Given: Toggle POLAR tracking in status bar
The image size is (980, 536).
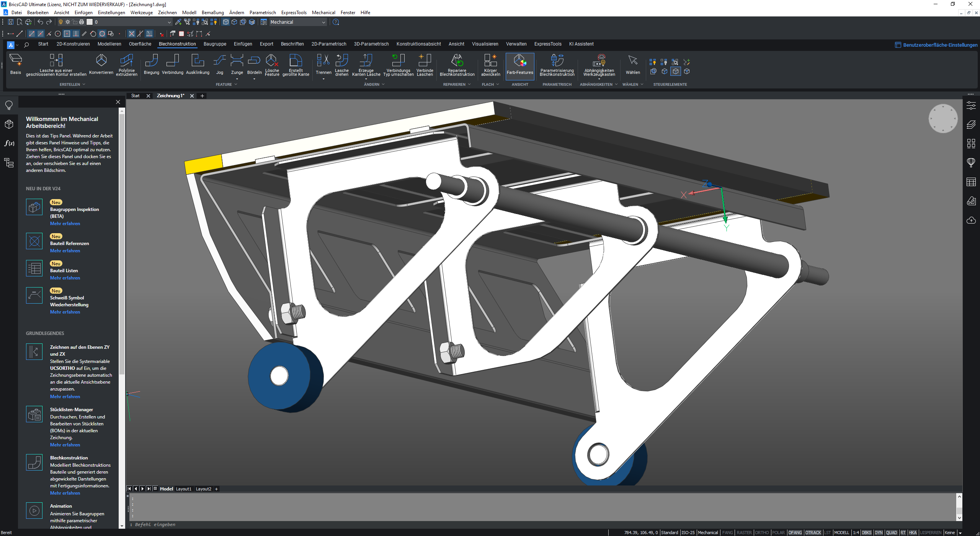Looking at the screenshot, I should tap(778, 533).
